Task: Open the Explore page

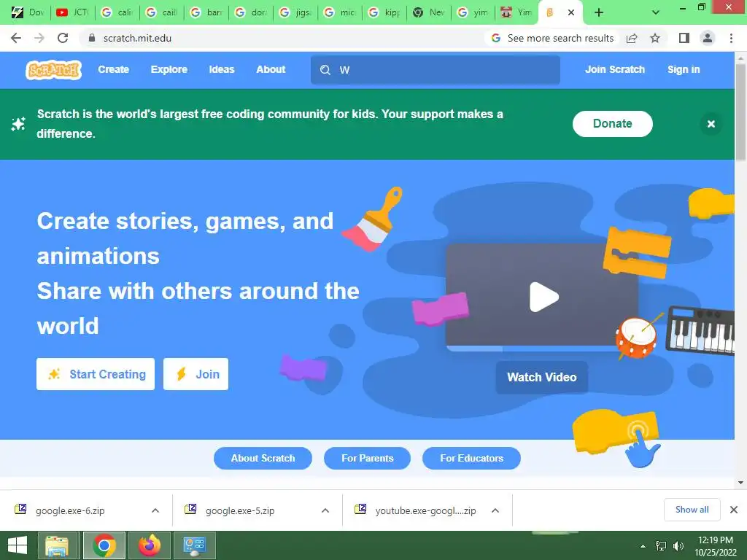Action: click(169, 69)
